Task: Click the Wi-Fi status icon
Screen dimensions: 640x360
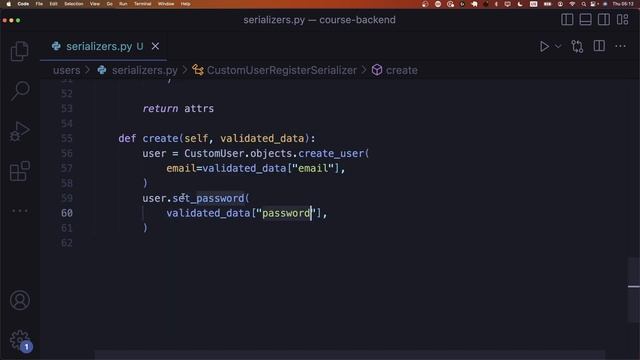Action: [x=572, y=4]
